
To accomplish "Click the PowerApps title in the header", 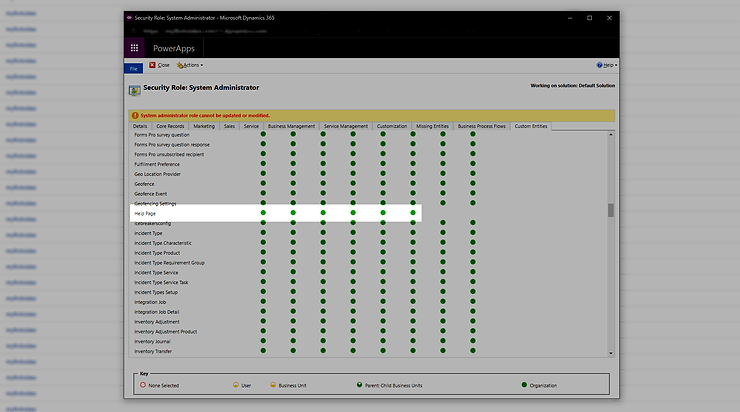I will pyautogui.click(x=174, y=48).
